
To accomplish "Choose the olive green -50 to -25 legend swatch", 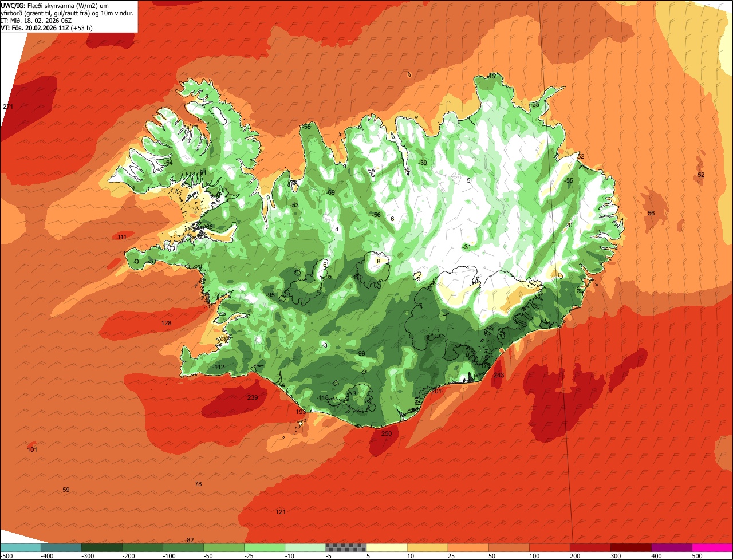I will pos(224,547).
